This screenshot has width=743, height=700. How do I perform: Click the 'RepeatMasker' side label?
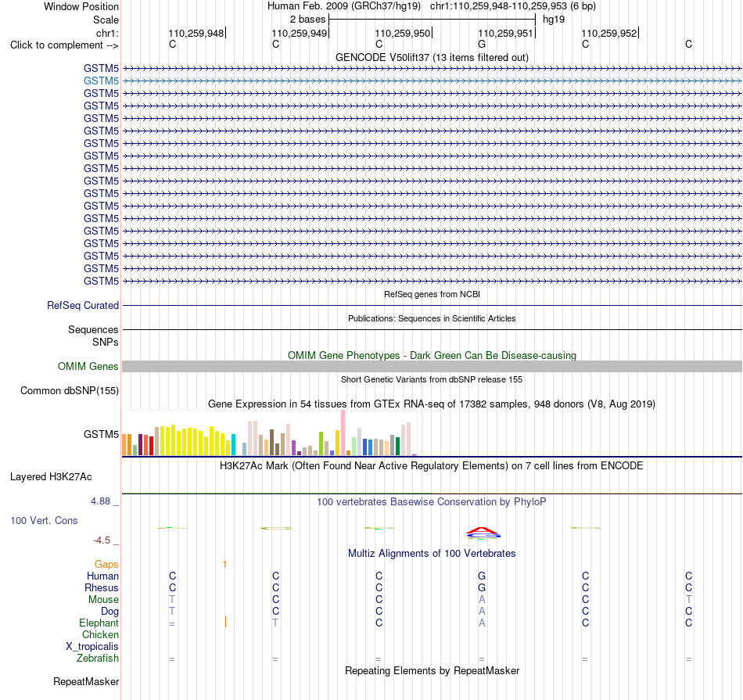click(86, 681)
